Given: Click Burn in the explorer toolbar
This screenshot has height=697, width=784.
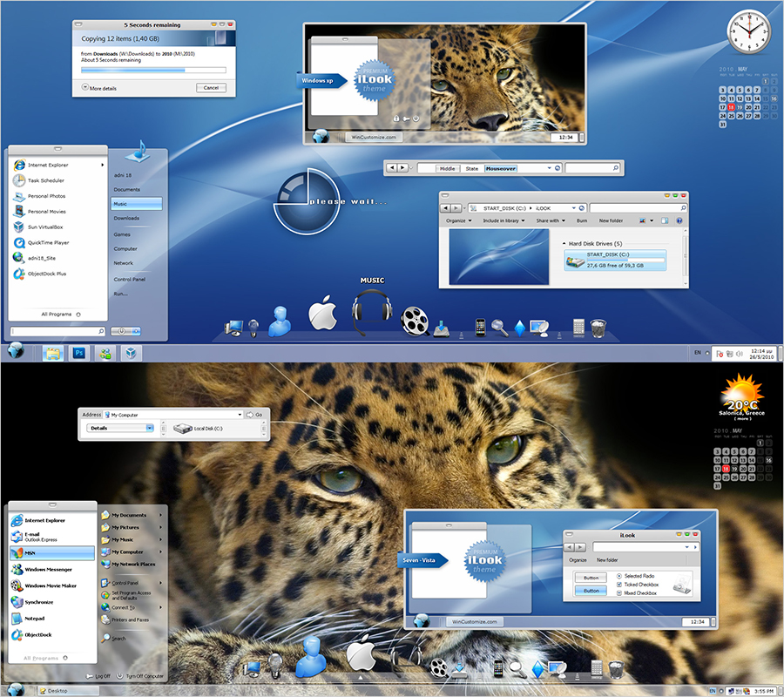Looking at the screenshot, I should click(x=582, y=220).
